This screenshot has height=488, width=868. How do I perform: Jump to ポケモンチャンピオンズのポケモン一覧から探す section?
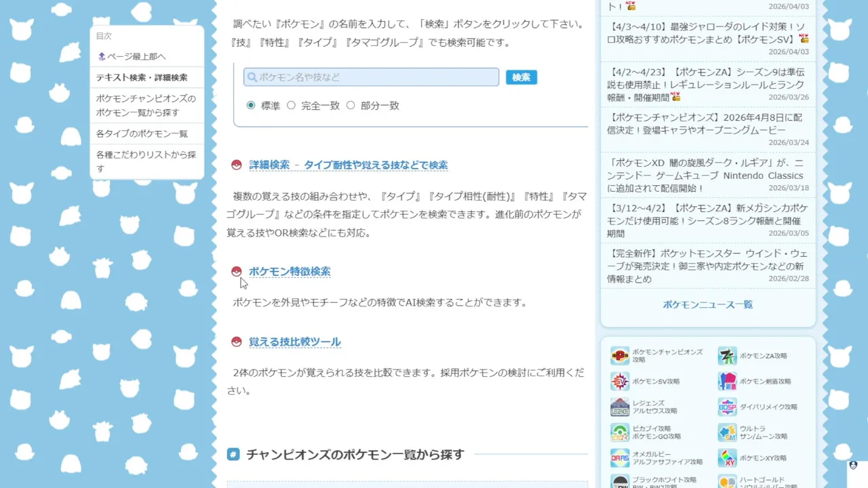146,105
